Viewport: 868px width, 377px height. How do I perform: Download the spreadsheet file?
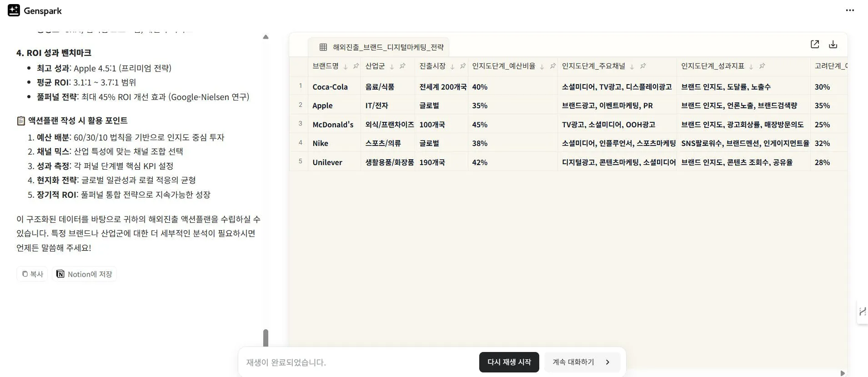click(833, 44)
